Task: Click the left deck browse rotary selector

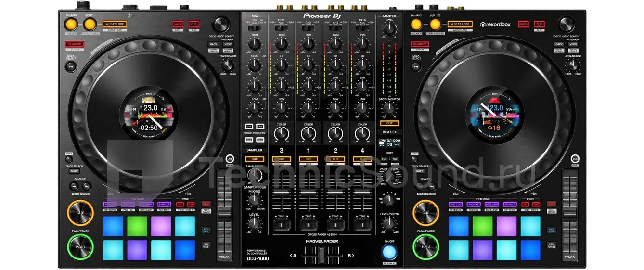Action: pos(221,25)
